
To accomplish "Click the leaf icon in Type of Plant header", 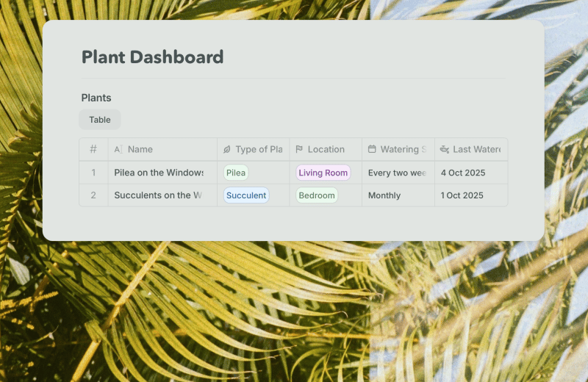I will click(x=227, y=149).
